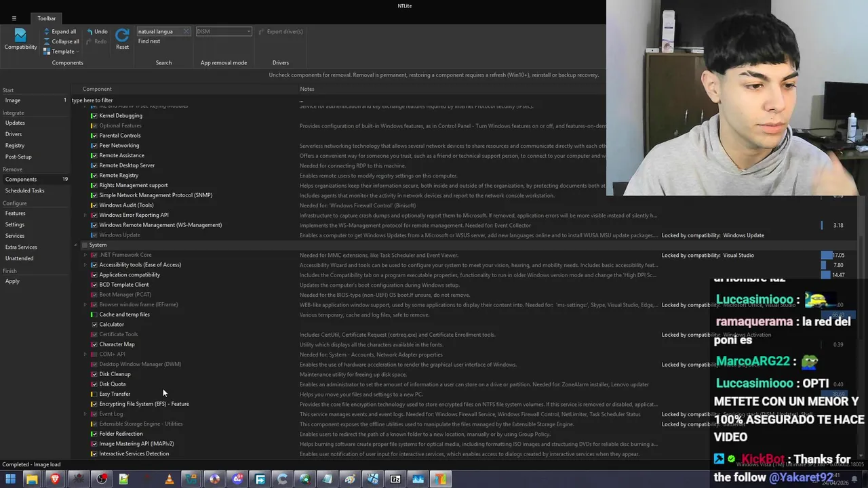Collapse the System tree group

tap(76, 245)
